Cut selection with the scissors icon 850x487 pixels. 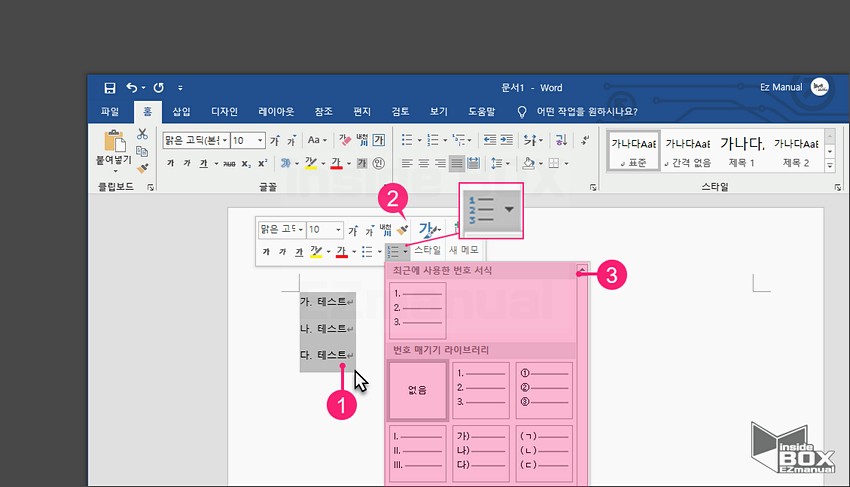[142, 133]
